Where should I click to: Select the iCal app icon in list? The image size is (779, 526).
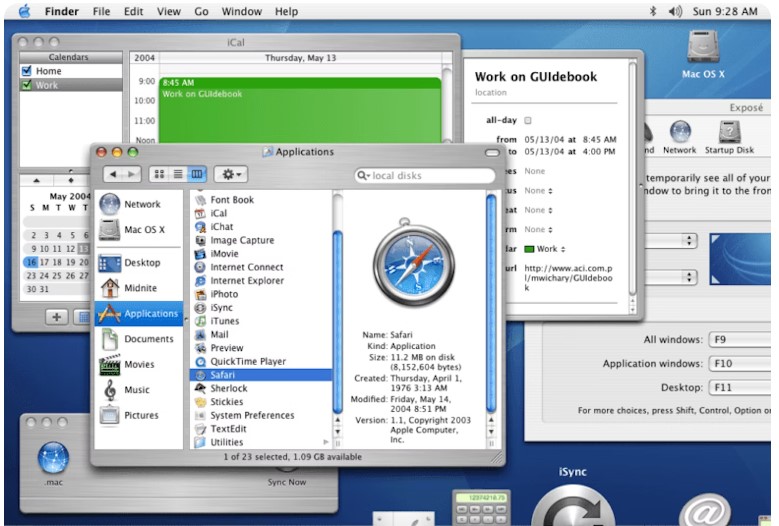200,213
